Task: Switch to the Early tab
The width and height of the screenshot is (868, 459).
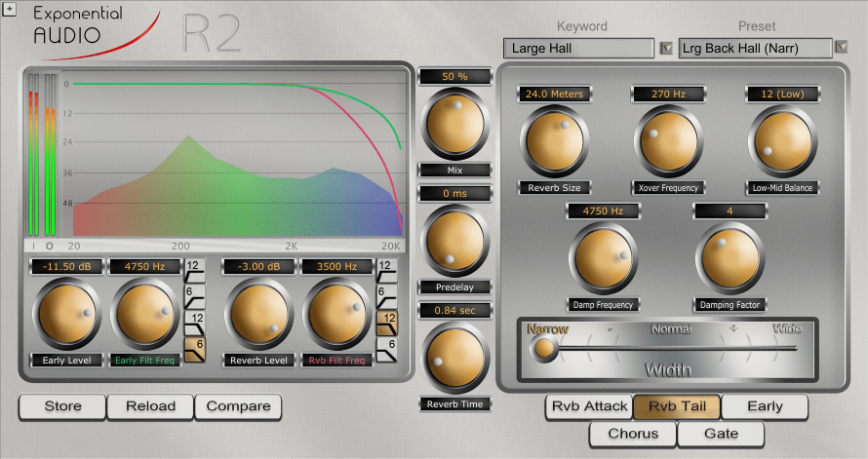Action: click(x=765, y=406)
